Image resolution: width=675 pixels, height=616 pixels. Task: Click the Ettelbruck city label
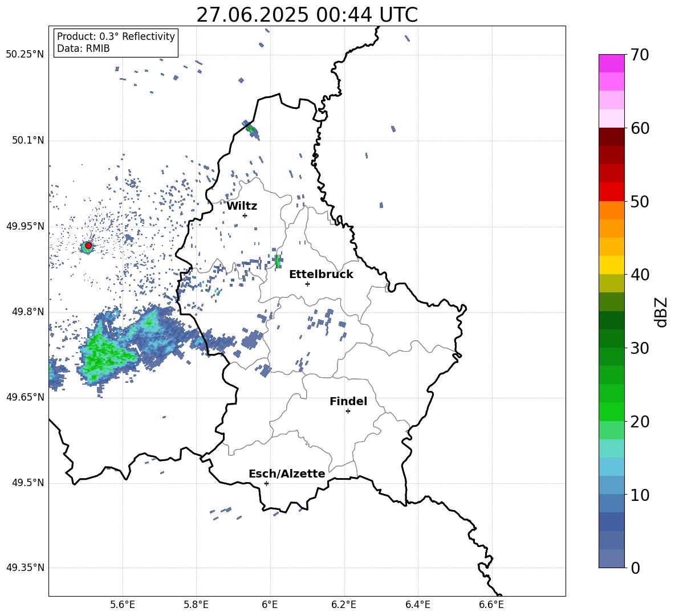321,275
